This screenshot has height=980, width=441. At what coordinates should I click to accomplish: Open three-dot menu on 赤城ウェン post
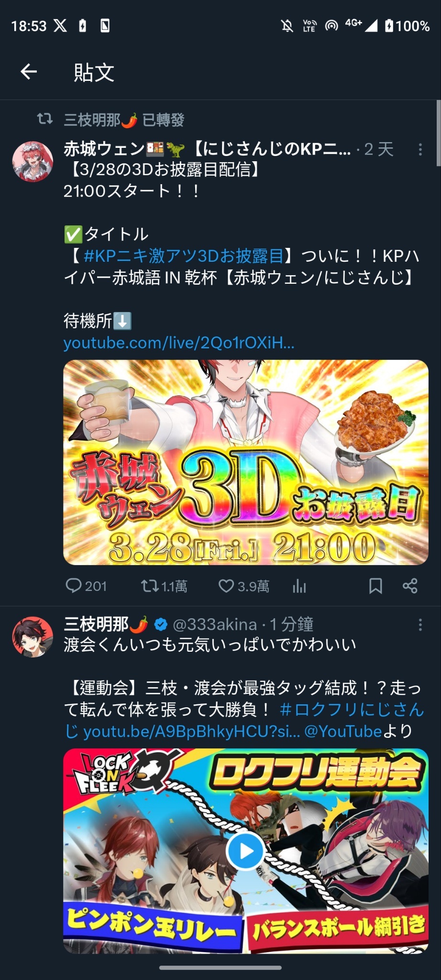(x=420, y=149)
